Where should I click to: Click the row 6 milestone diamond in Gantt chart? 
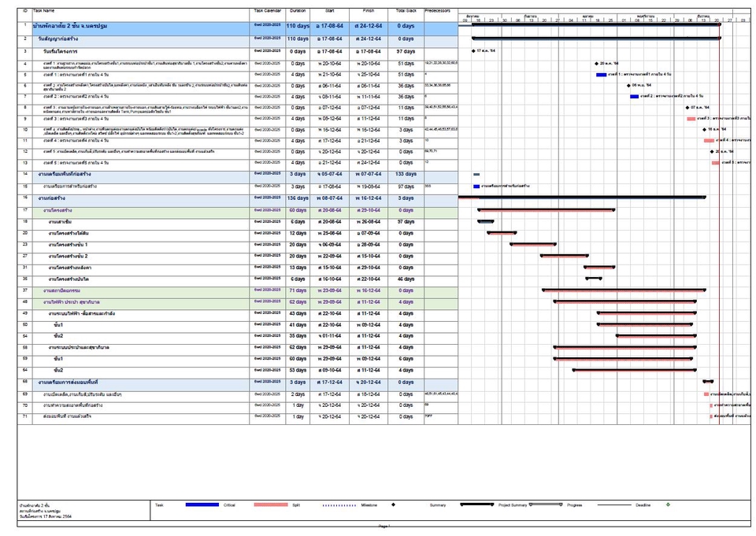coord(628,85)
